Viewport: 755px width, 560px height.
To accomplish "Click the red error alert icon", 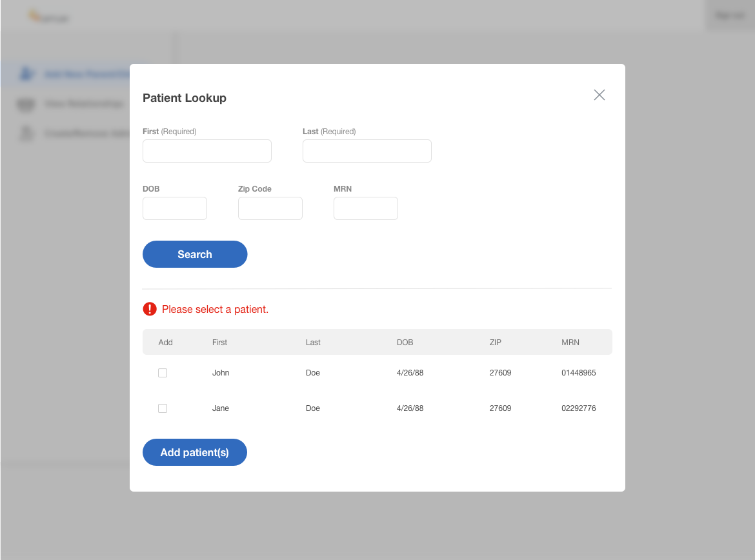I will (x=150, y=309).
